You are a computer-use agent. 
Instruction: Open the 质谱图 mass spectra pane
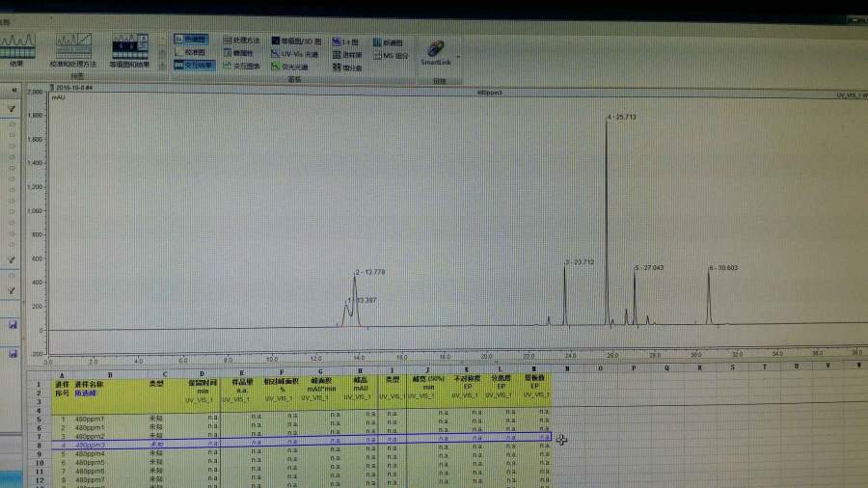click(388, 42)
